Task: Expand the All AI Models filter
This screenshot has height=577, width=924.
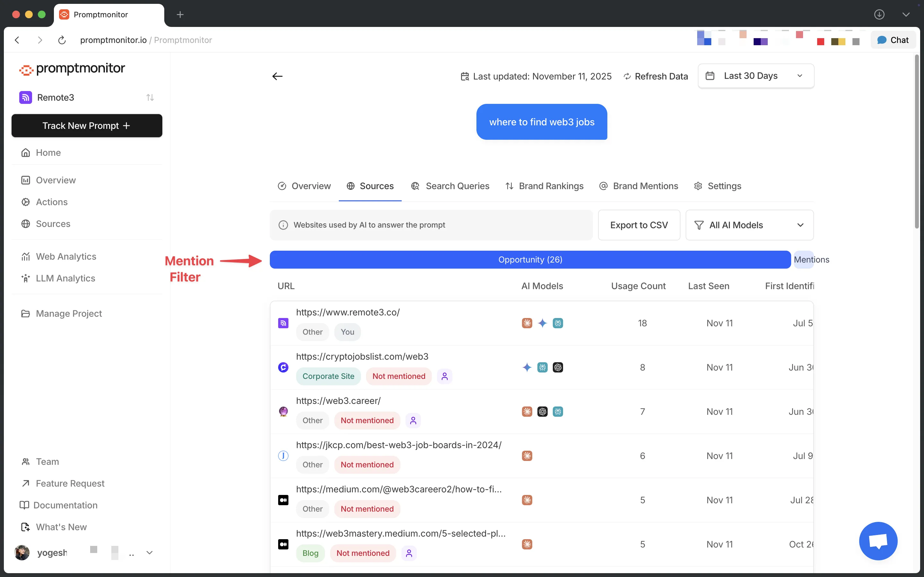Action: [749, 225]
